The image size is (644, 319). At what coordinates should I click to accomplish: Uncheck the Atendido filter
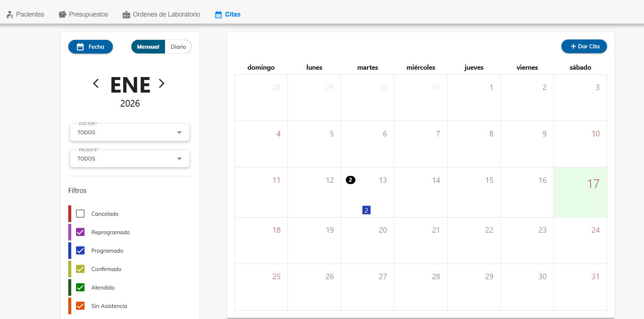coord(80,287)
